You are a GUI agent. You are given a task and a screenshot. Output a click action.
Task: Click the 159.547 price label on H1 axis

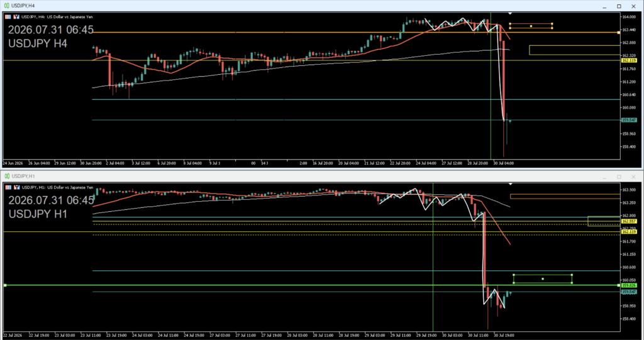coord(629,292)
